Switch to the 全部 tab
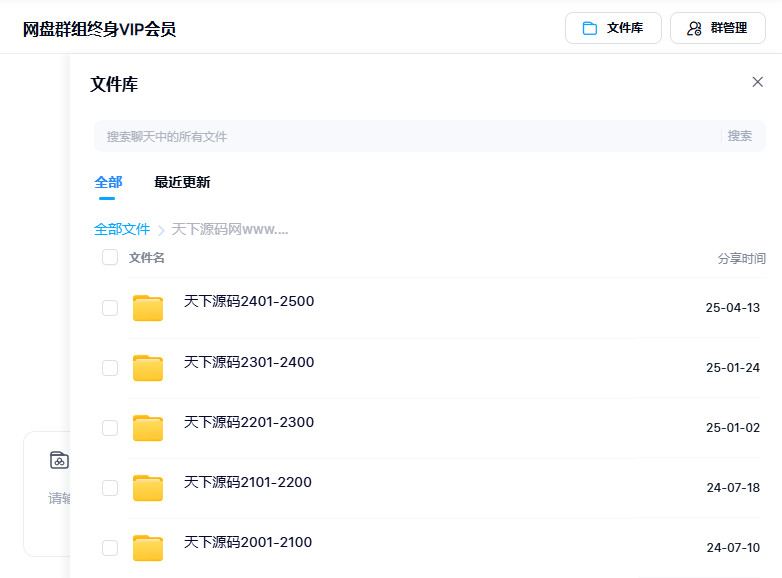 point(108,182)
